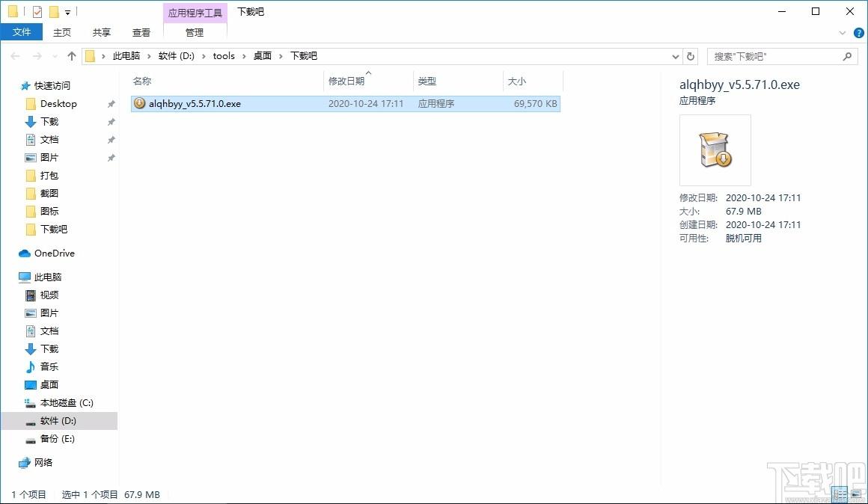Open 本地磁盘 (C:) drive
The height and width of the screenshot is (504, 868).
tap(67, 403)
